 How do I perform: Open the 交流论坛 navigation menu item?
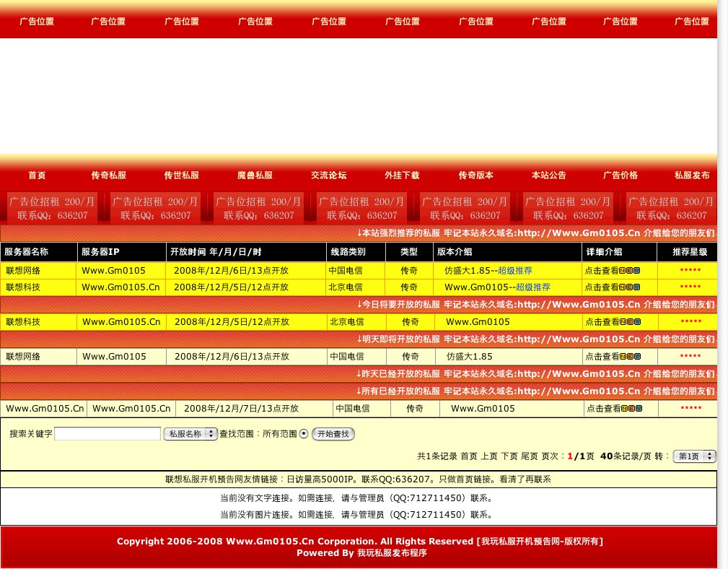click(x=328, y=175)
